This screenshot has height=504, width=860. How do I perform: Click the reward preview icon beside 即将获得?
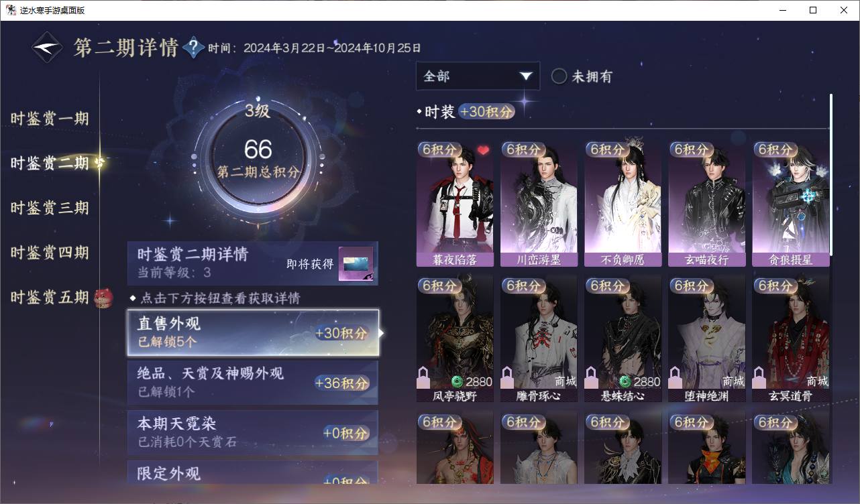pyautogui.click(x=356, y=264)
